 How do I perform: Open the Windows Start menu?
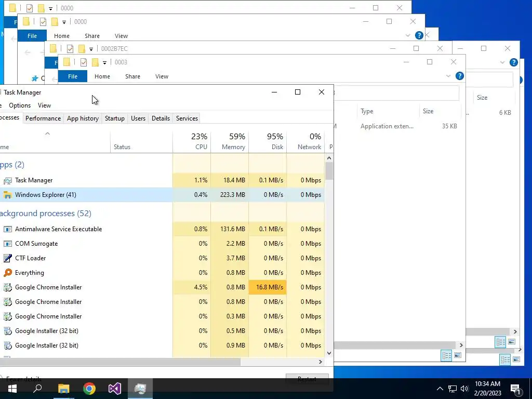pyautogui.click(x=12, y=389)
